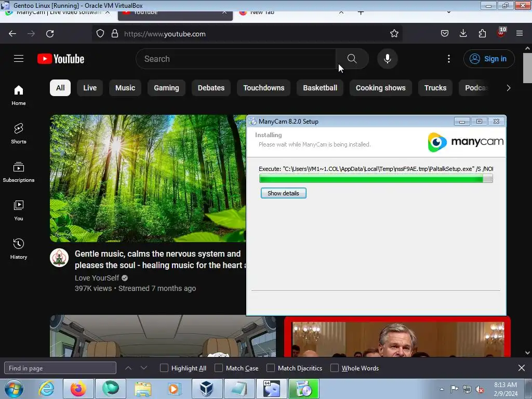Focus the Find in page field

click(x=60, y=368)
